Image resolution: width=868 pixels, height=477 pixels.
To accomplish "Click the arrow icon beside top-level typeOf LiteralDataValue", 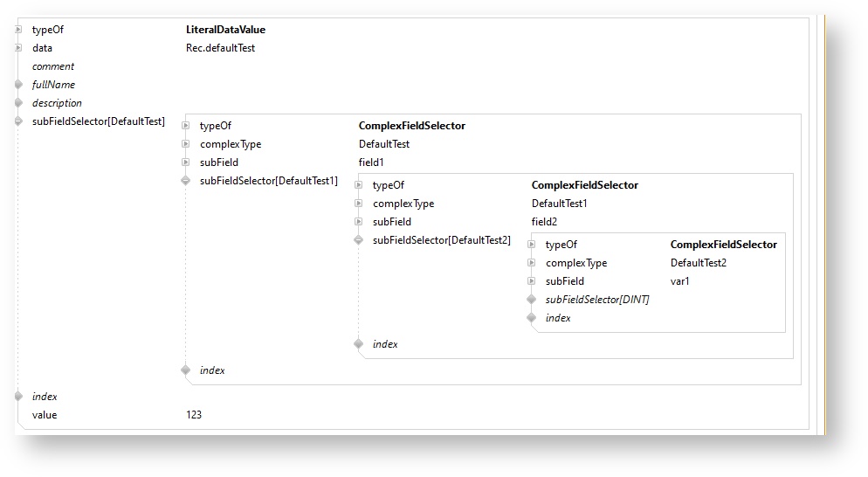I will click(18, 30).
